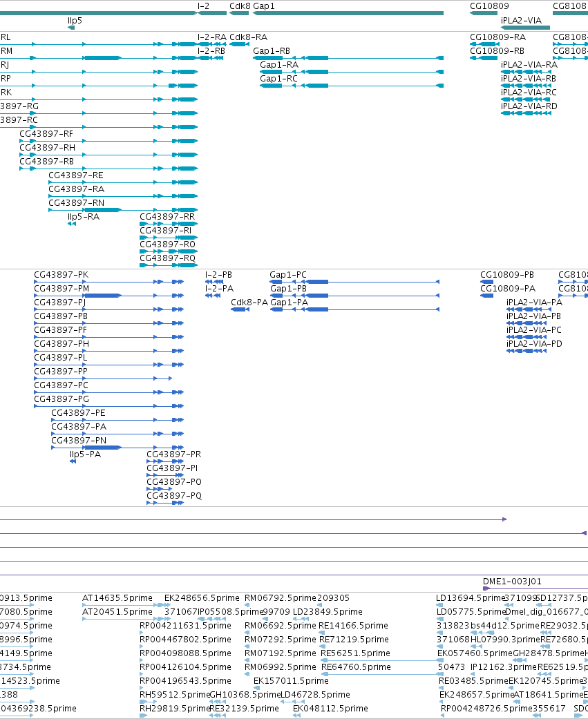
Task: Click the RM06792.5prime EST feature
Action: tap(247, 605)
